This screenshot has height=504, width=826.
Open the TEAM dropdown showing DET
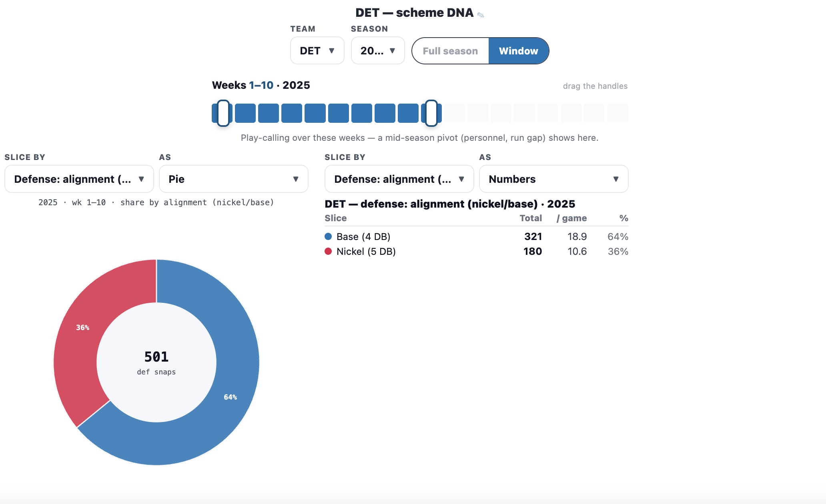[317, 51]
